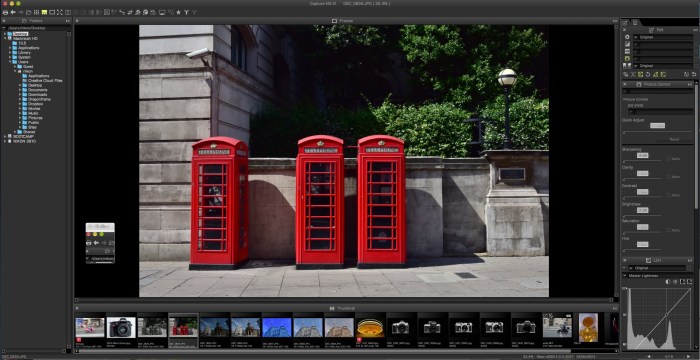Select the Creative Cloud Files folder

click(45, 80)
